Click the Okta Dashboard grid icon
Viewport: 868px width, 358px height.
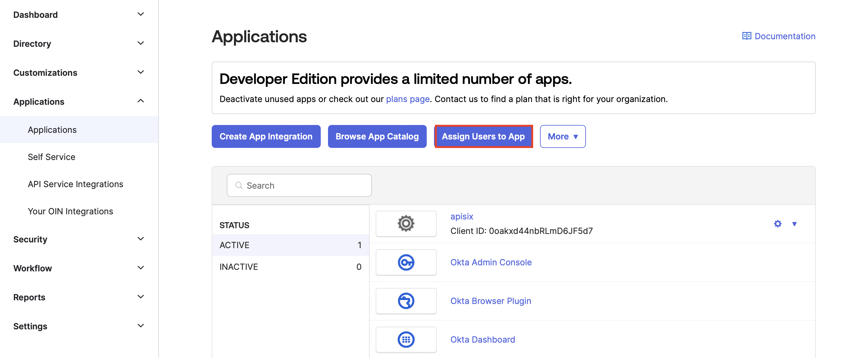tap(406, 340)
